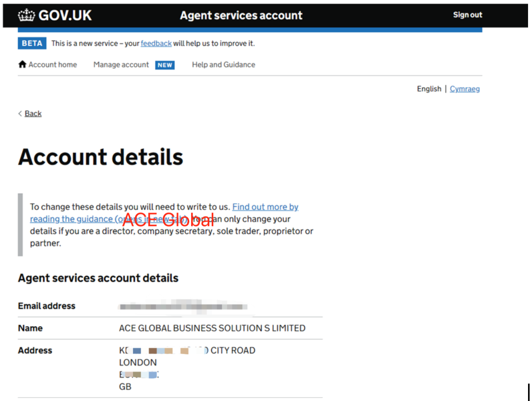
Task: Go back using the Back link
Action: point(33,114)
